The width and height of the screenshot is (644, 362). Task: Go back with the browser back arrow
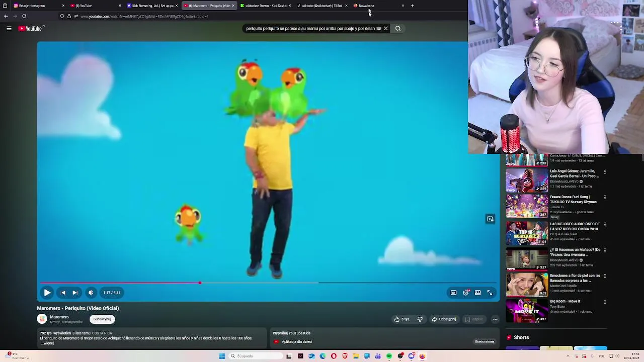click(6, 16)
